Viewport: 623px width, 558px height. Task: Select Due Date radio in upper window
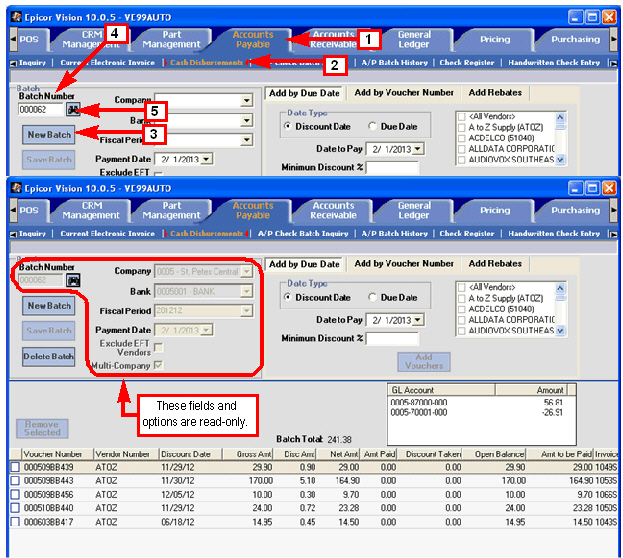[372, 126]
